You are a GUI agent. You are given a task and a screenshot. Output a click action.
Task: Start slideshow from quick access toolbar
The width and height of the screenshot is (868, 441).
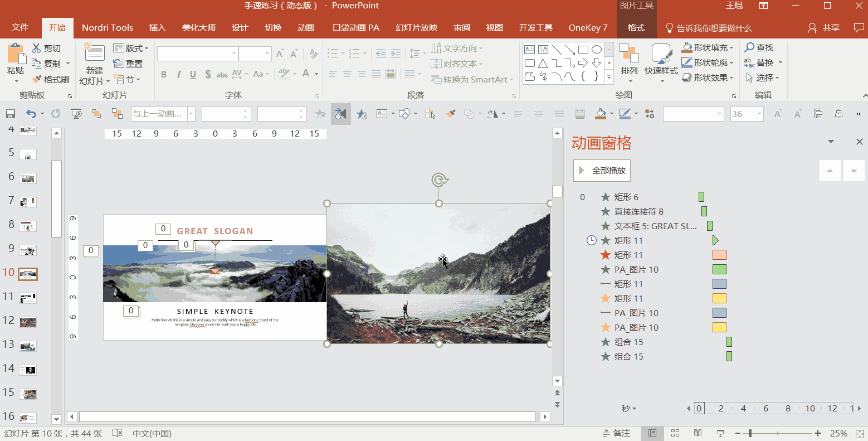[76, 114]
